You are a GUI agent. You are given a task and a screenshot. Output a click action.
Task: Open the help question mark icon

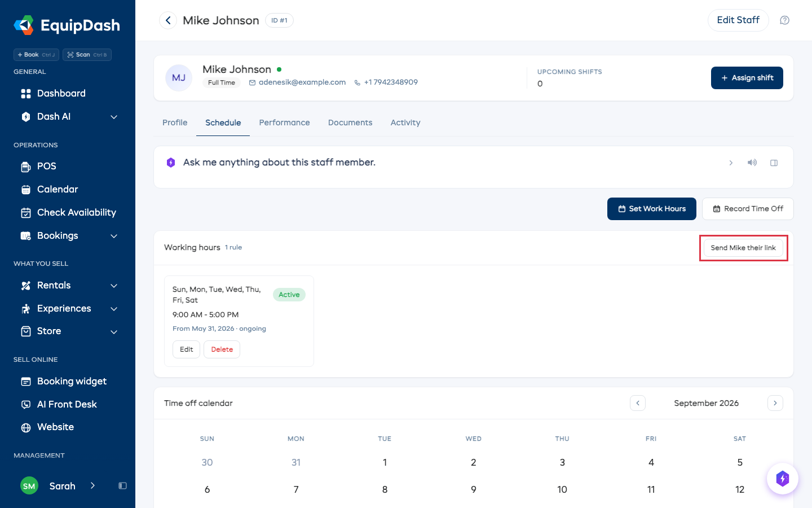point(784,20)
